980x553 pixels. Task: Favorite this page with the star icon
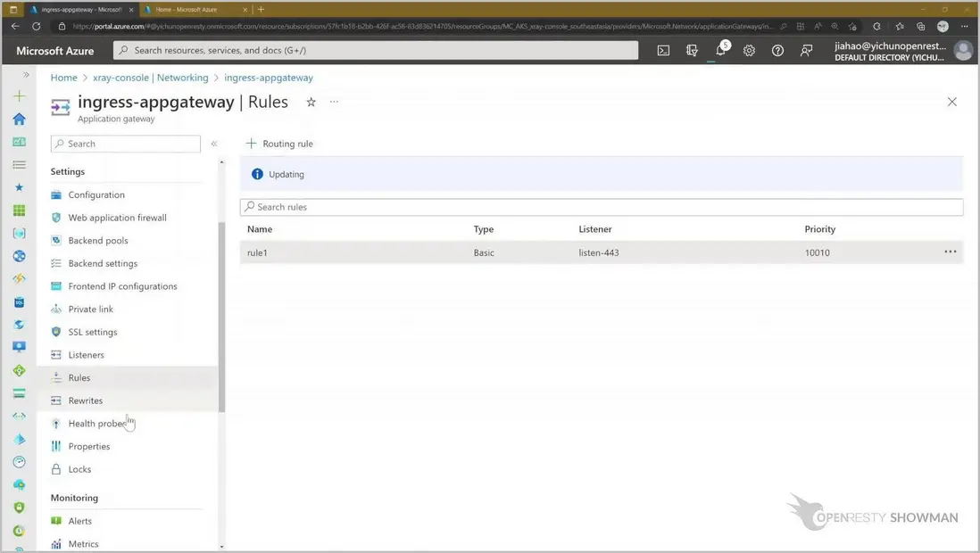pyautogui.click(x=311, y=103)
